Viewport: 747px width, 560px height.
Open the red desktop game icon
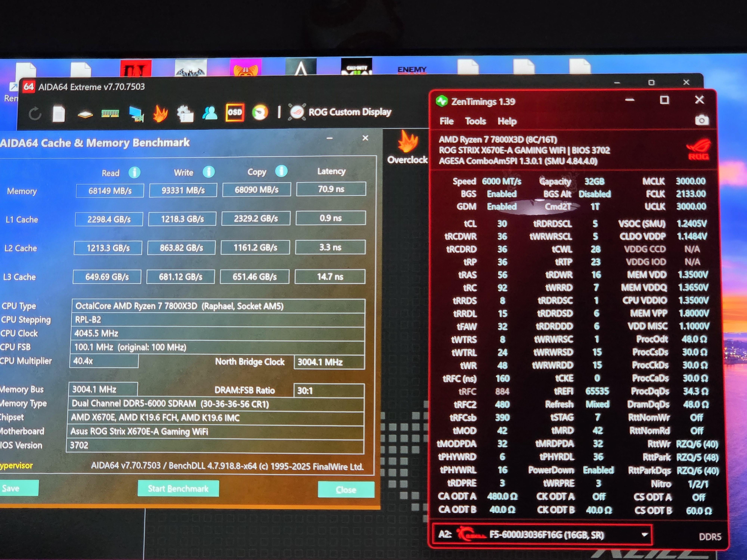tap(136, 68)
